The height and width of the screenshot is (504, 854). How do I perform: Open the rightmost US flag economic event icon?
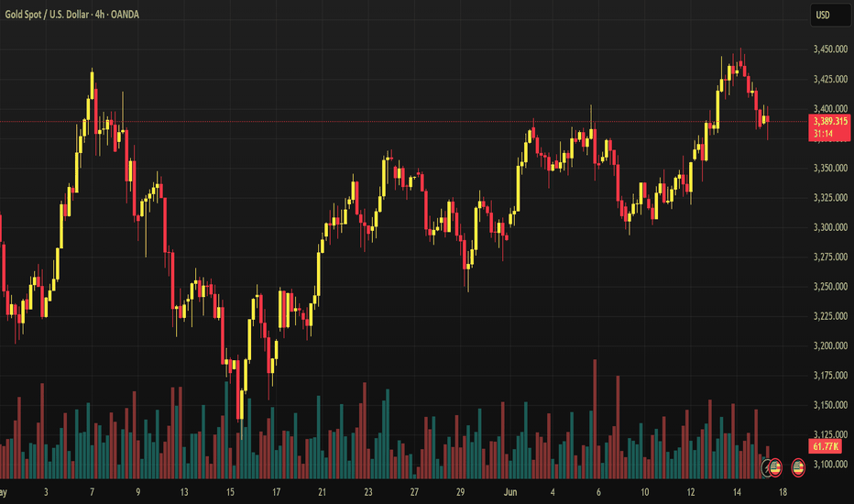pos(798,467)
